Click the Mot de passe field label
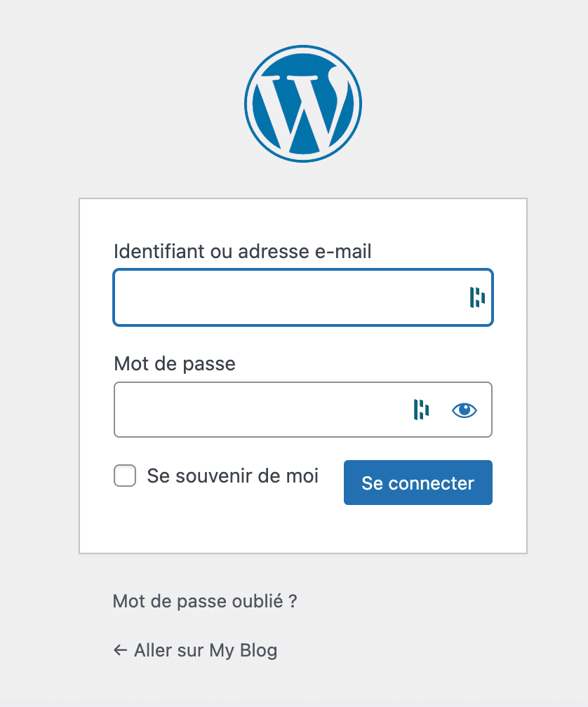This screenshot has height=707, width=588. click(175, 364)
